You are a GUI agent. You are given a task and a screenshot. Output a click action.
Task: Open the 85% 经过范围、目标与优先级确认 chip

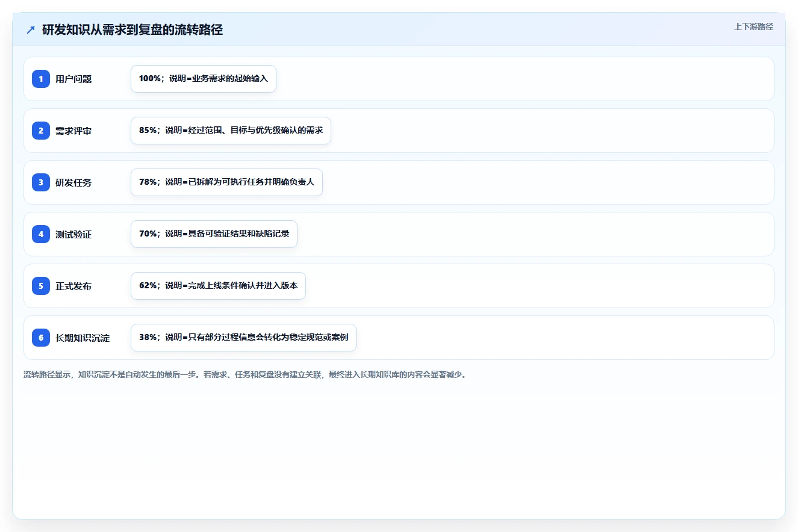tap(231, 131)
